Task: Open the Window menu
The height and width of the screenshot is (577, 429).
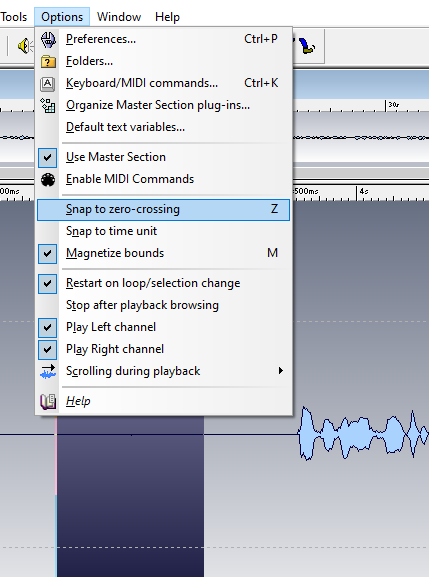Action: click(x=119, y=17)
